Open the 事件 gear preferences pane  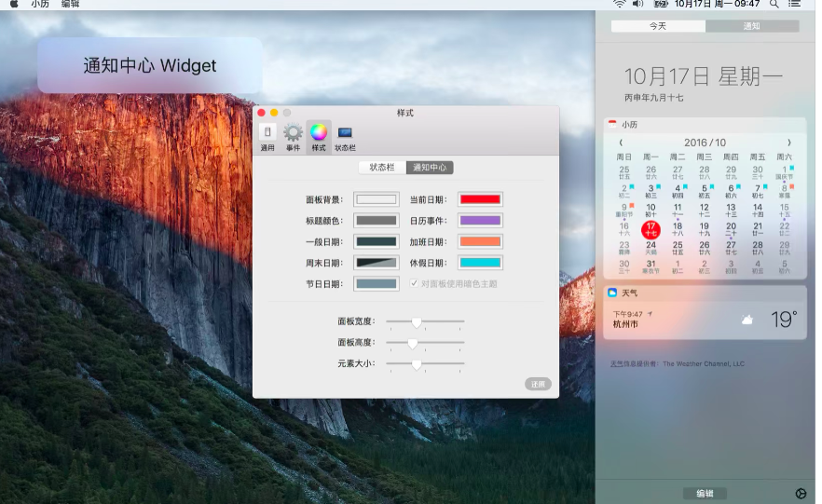[293, 136]
